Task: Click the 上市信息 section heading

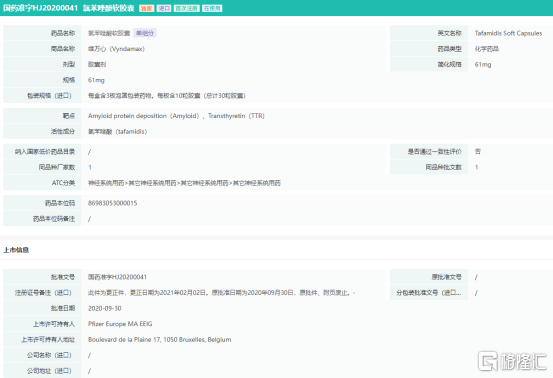Action: pyautogui.click(x=16, y=250)
